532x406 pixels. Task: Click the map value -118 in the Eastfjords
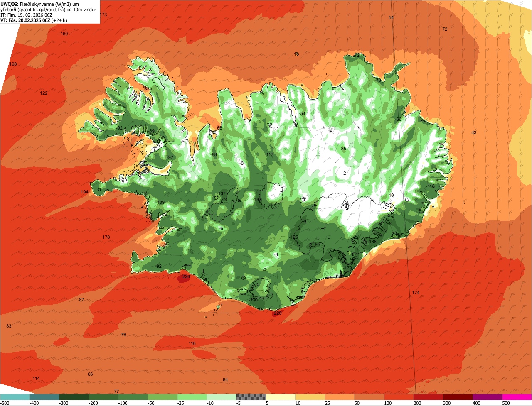430,186
